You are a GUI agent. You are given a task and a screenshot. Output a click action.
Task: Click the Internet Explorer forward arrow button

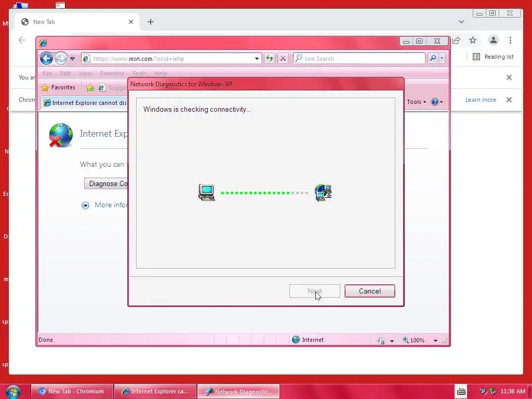coord(61,58)
